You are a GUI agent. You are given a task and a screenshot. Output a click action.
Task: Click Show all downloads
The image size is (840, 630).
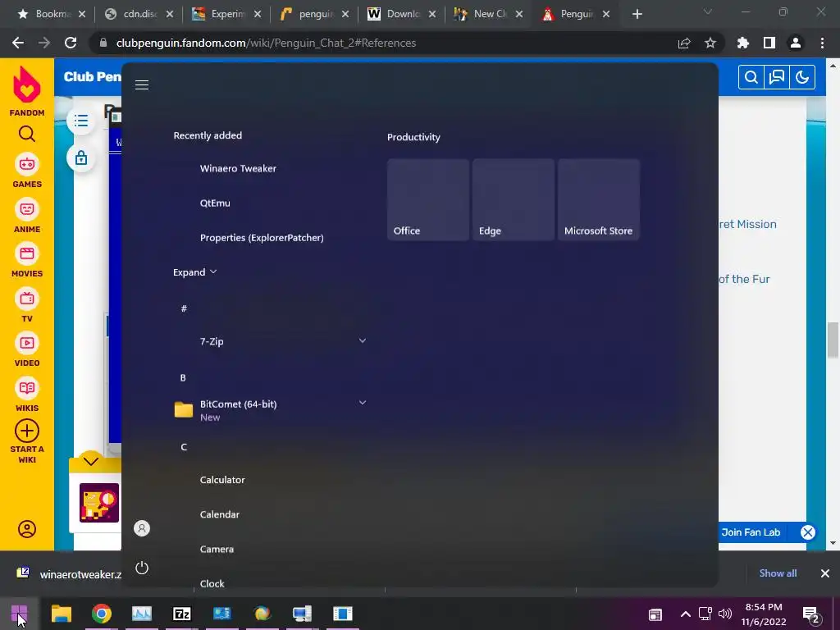778,573
